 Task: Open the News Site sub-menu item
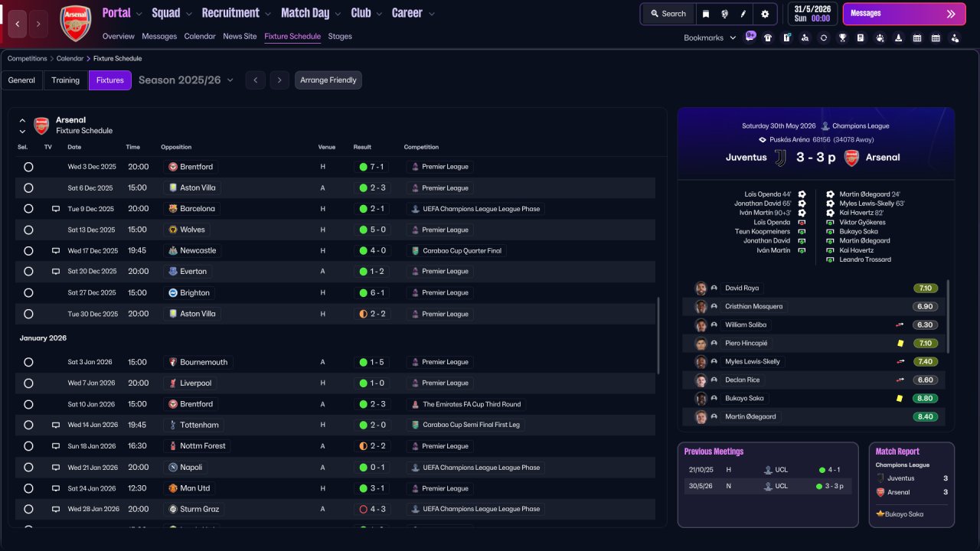tap(240, 36)
